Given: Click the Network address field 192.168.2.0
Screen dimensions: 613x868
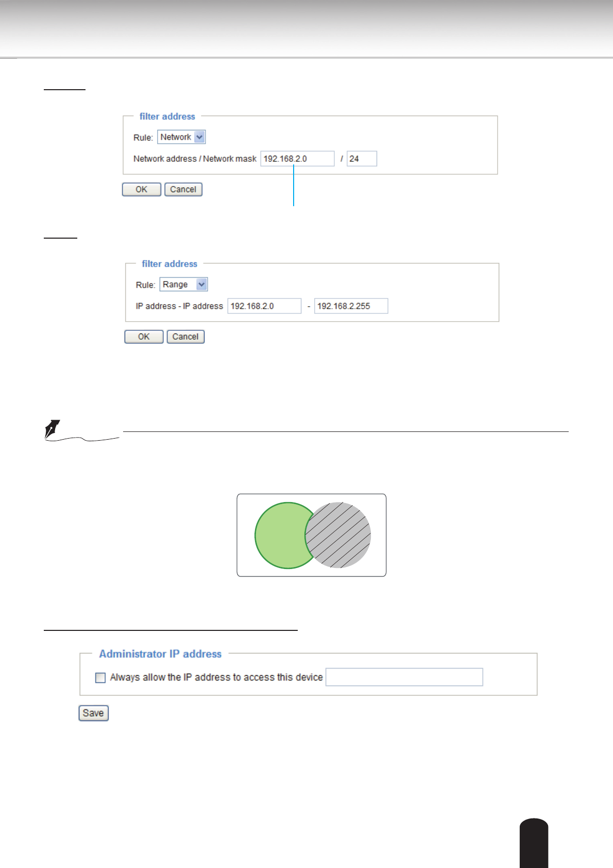Looking at the screenshot, I should [x=297, y=159].
